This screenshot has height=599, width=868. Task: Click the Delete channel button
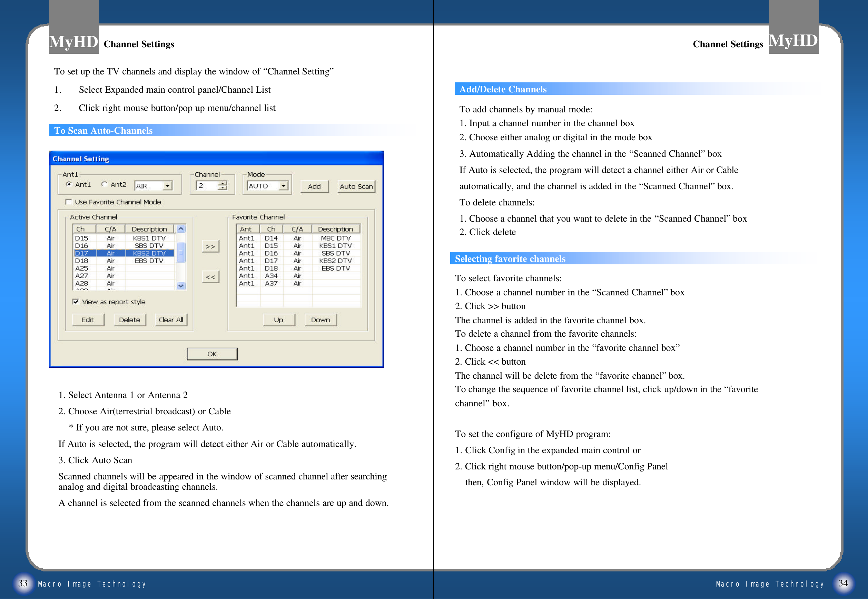tap(130, 320)
